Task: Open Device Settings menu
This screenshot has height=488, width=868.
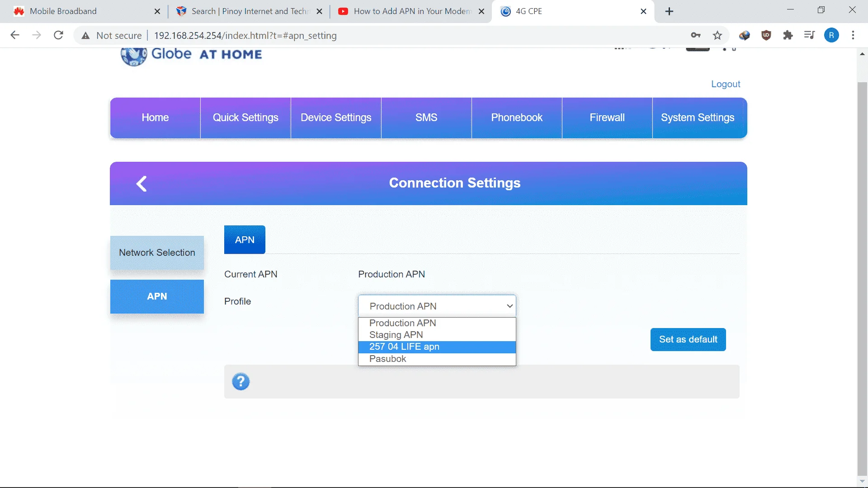Action: pyautogui.click(x=336, y=118)
